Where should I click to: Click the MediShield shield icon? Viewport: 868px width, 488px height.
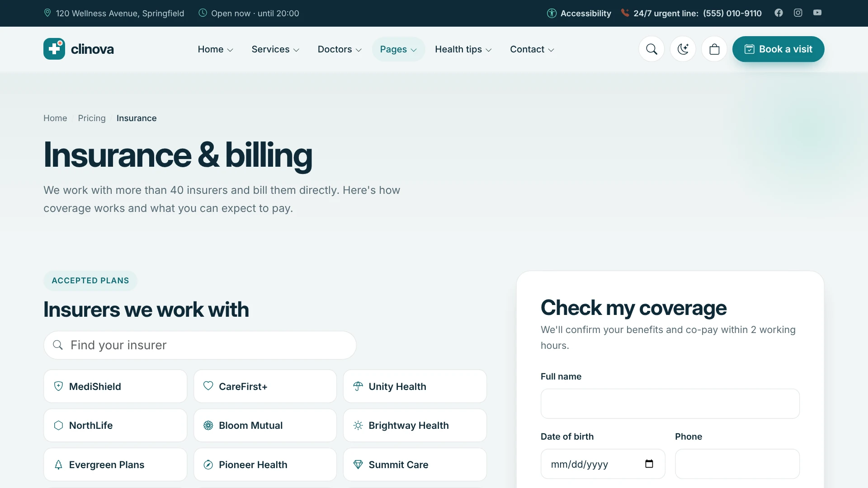tap(58, 386)
